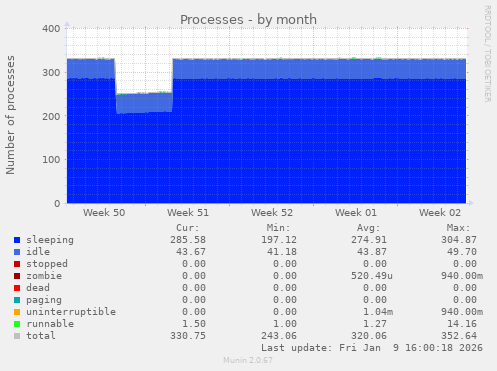Click zombie average value 520.49u
Screen dimensions: 497x371
pyautogui.click(x=372, y=276)
